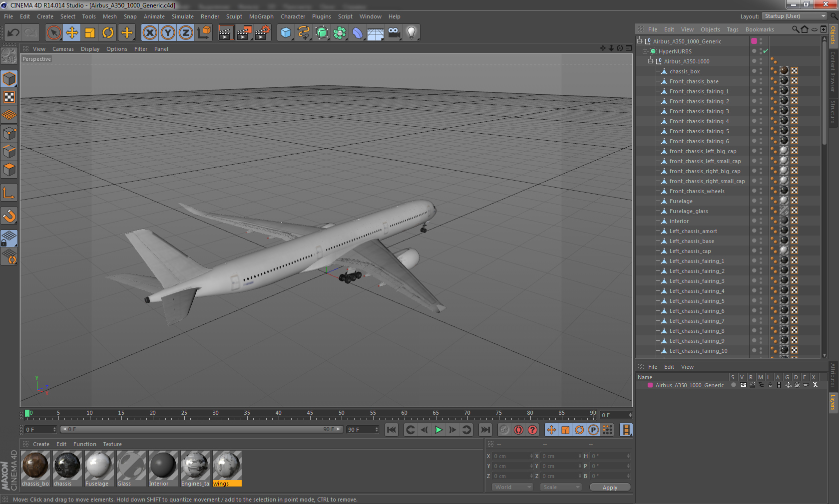839x504 pixels.
Task: Add a light object
Action: pos(412,33)
